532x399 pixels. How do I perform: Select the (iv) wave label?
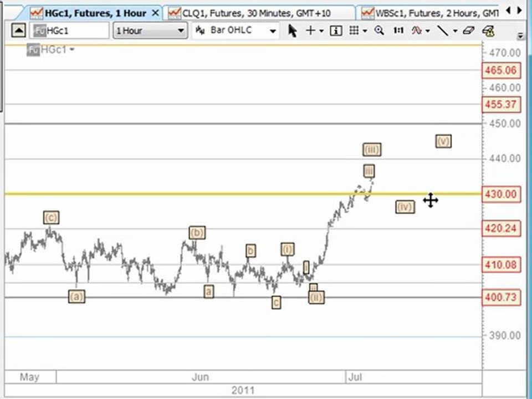tap(405, 207)
